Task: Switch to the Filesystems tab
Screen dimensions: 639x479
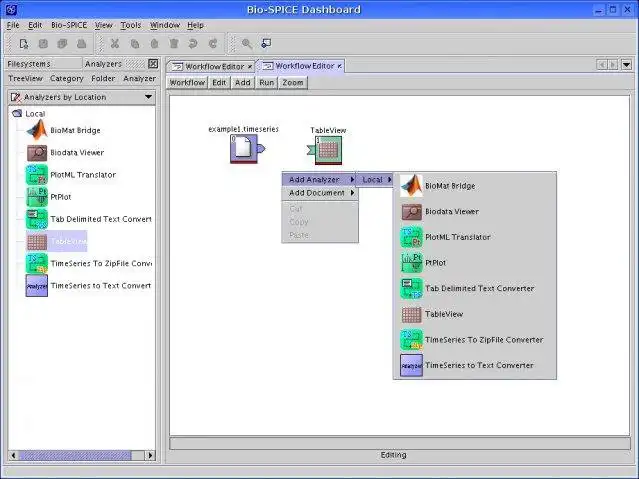Action: pyautogui.click(x=43, y=64)
